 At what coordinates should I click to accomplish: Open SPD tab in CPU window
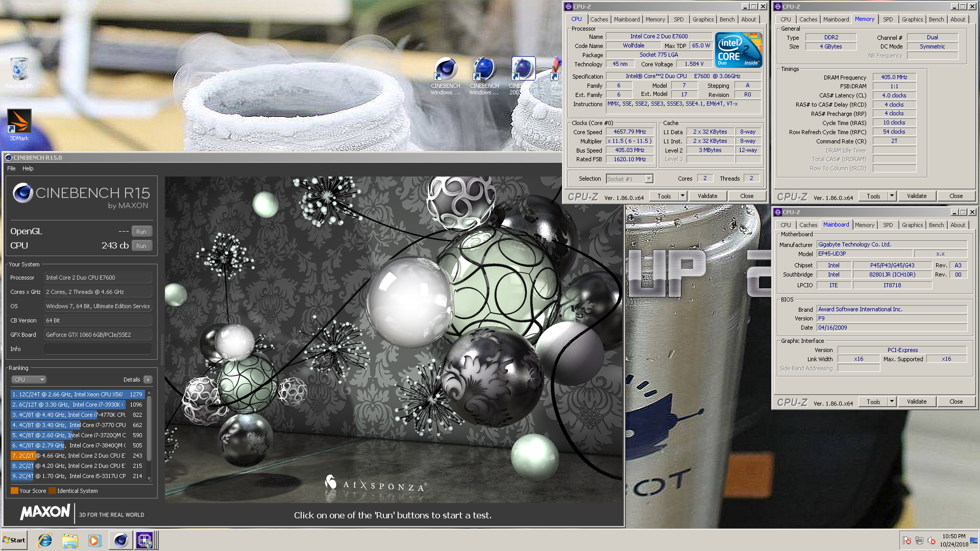pos(678,19)
